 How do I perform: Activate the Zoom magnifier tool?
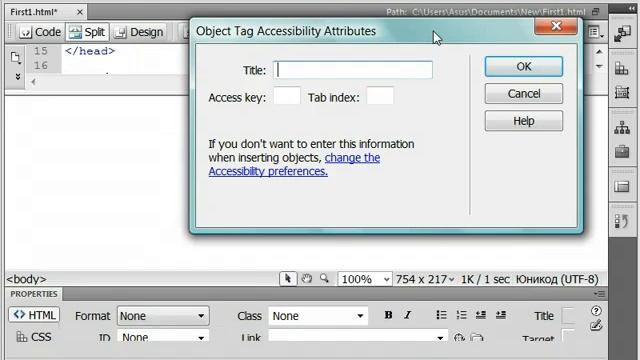324,279
